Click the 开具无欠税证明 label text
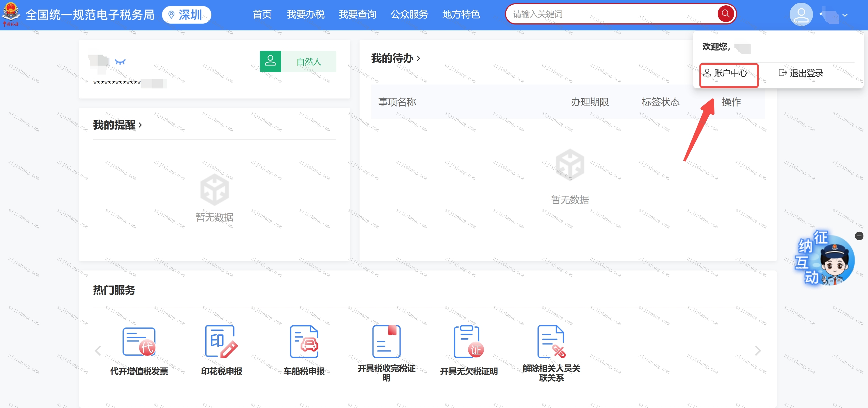This screenshot has width=868, height=408. coord(469,371)
